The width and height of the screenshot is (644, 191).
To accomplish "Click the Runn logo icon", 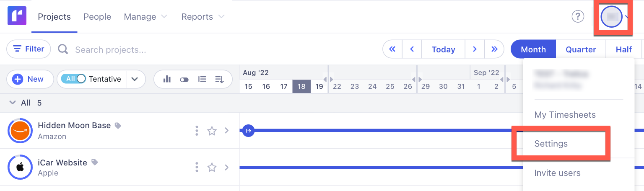I will [17, 16].
